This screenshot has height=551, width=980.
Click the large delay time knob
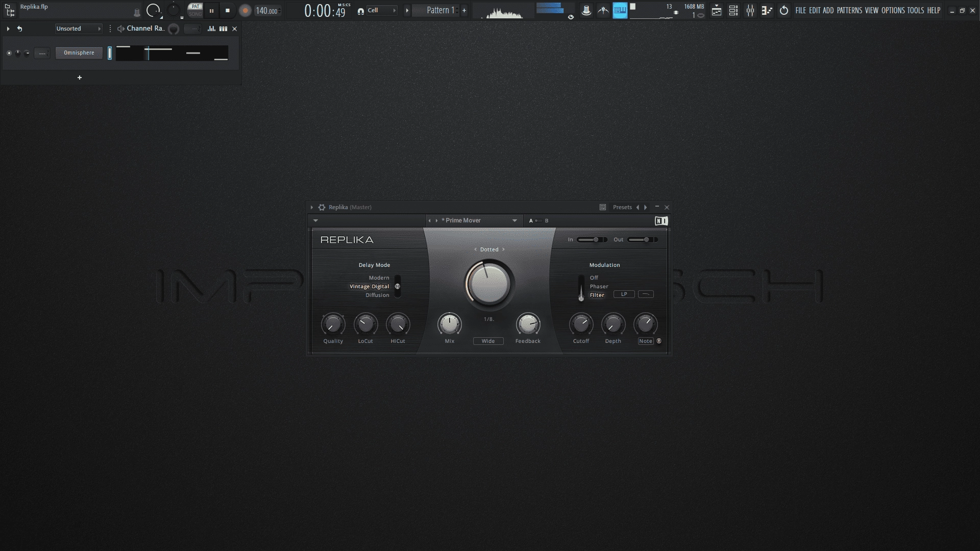pos(489,284)
